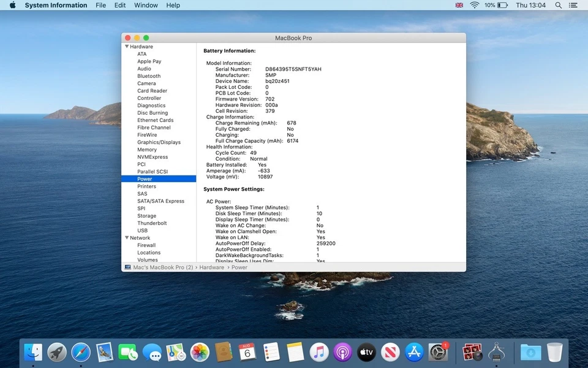
Task: Collapse the Hardware section triangle
Action: coord(127,47)
